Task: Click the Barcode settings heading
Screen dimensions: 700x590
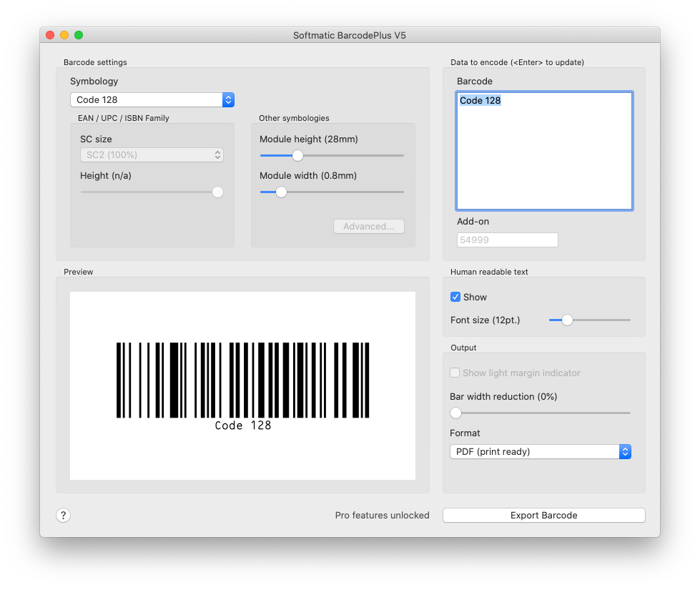Action: (95, 62)
